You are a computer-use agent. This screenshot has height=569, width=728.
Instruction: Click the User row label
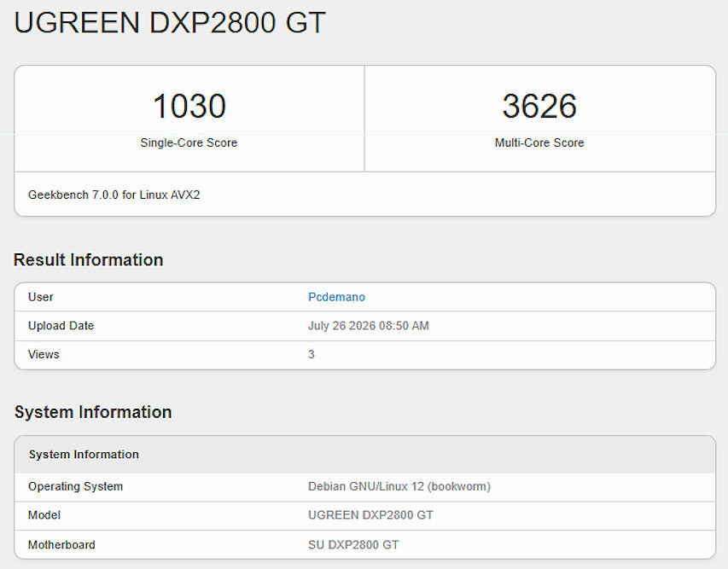41,297
